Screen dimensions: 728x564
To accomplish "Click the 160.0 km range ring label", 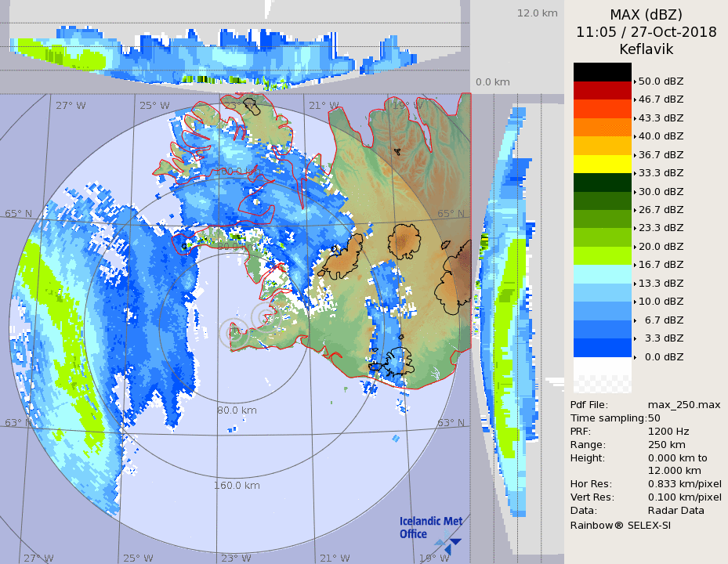I will click(x=236, y=486).
